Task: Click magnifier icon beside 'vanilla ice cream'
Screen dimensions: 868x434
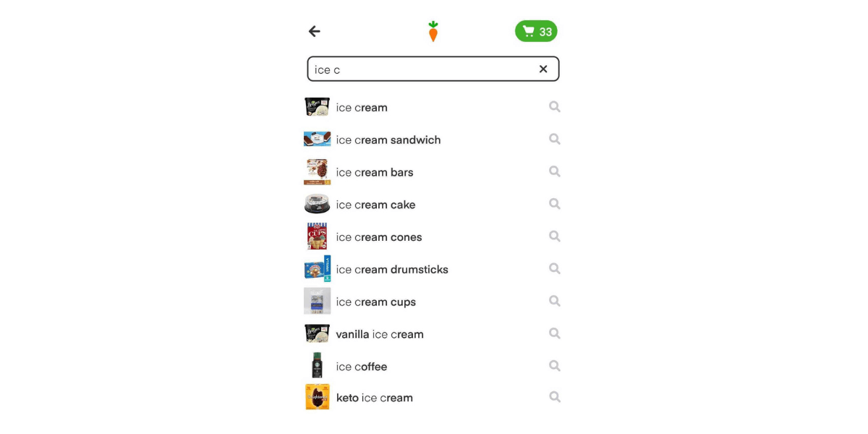Action: pyautogui.click(x=554, y=333)
